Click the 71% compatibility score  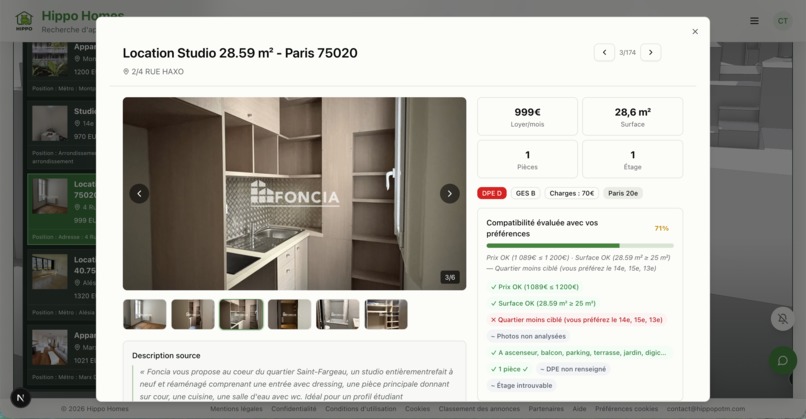pyautogui.click(x=662, y=228)
